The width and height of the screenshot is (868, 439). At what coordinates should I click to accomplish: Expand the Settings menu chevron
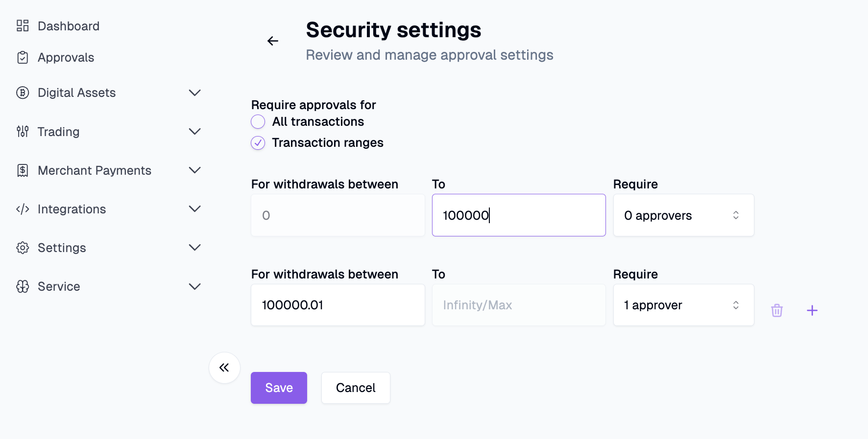195,248
